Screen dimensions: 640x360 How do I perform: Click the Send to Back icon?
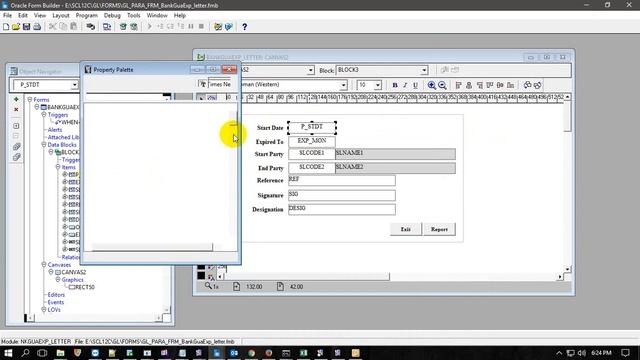click(x=538, y=85)
